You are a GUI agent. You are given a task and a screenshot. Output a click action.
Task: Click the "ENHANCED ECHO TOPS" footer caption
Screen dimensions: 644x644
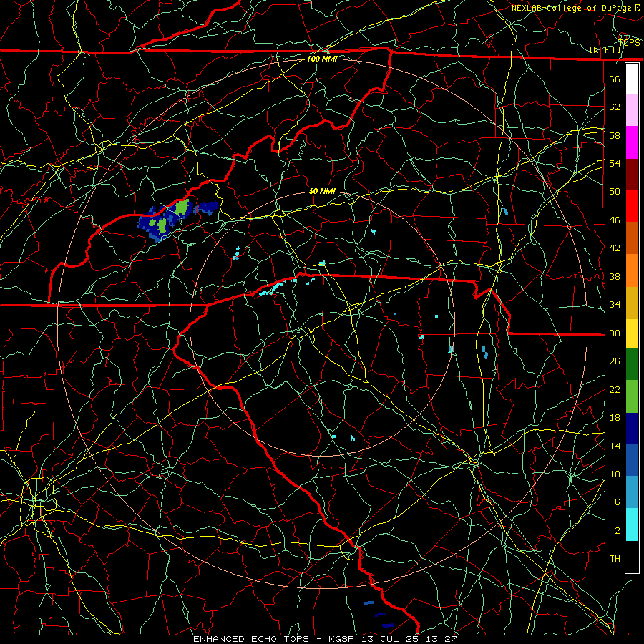click(250, 639)
